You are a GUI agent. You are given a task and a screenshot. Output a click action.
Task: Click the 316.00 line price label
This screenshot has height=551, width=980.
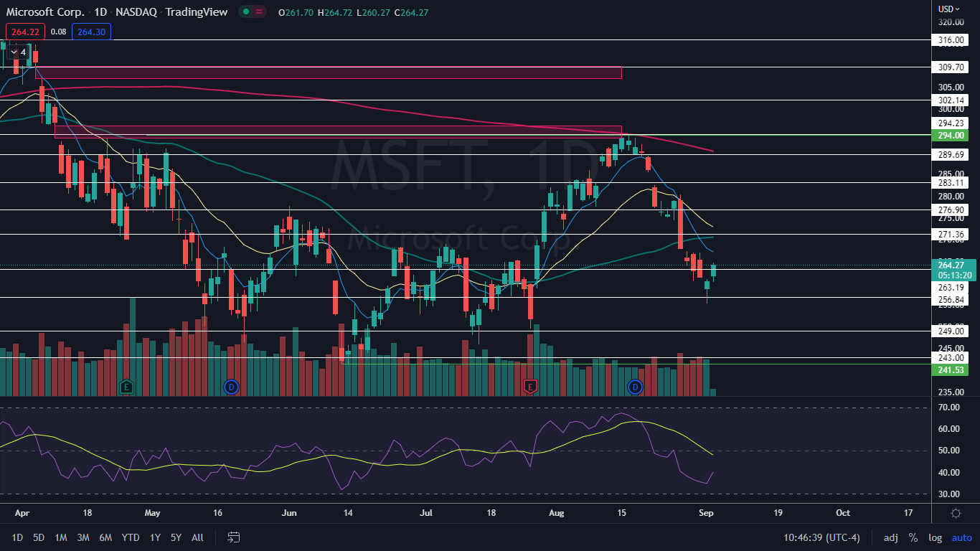pos(951,40)
